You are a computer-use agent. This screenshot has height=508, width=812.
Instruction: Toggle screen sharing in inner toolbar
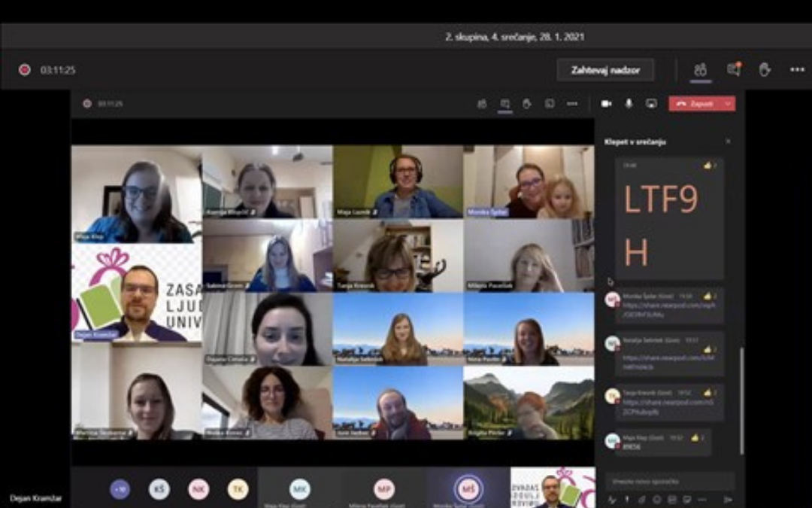(651, 104)
